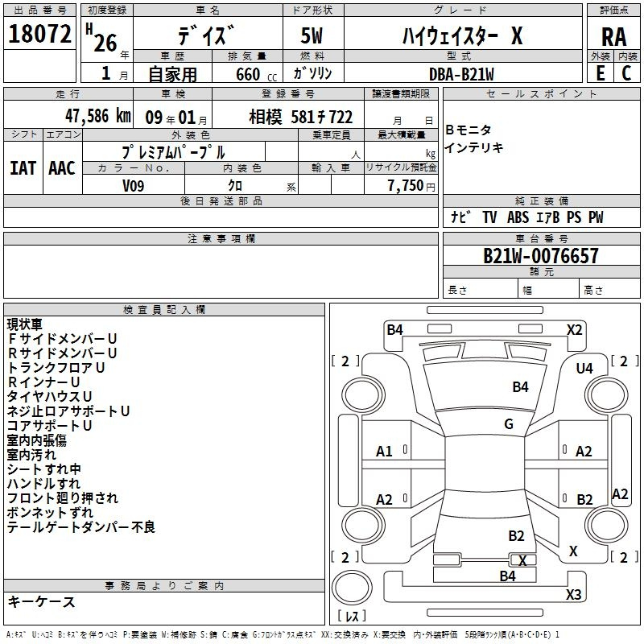Select the テールゲートダンパー不良 inspector note

[x=81, y=527]
